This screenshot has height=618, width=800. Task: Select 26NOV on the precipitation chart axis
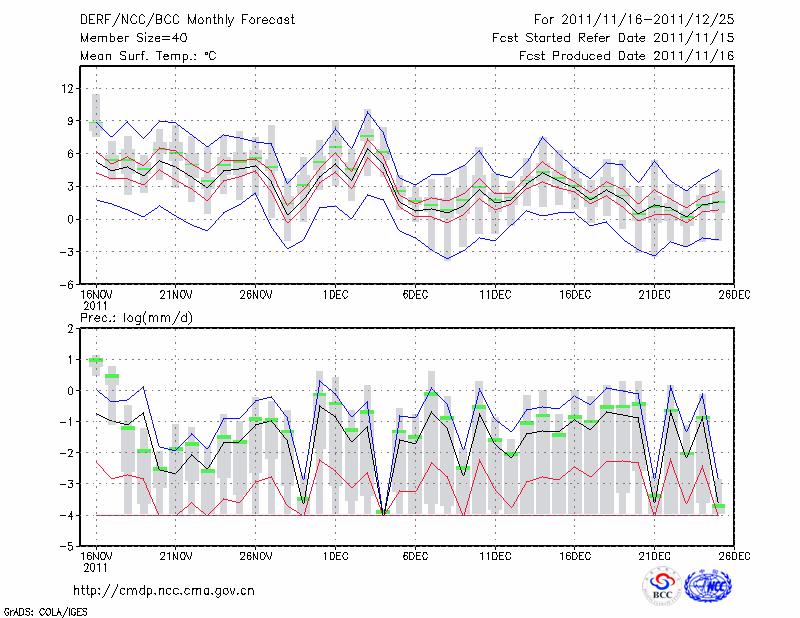[256, 556]
